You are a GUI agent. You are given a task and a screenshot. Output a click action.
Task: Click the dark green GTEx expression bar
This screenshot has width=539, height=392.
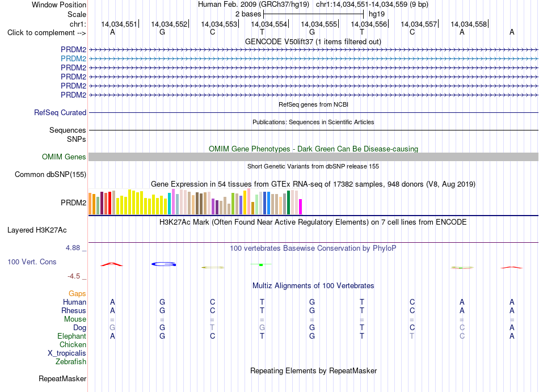click(288, 203)
